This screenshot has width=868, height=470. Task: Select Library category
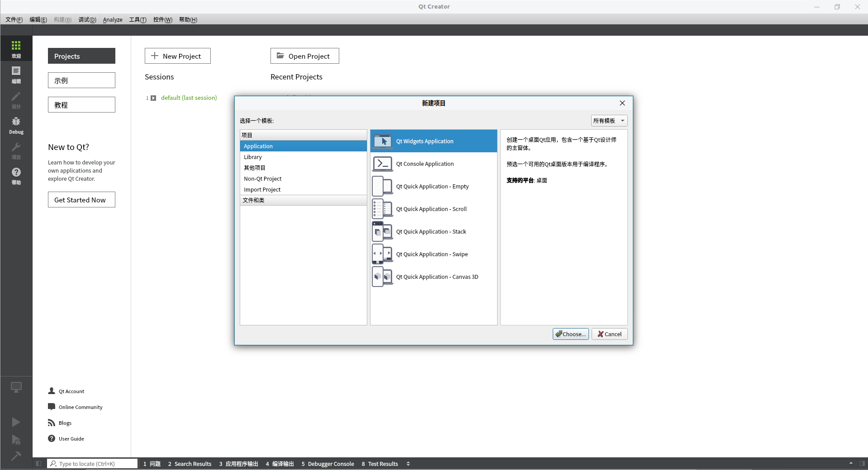[x=304, y=157]
